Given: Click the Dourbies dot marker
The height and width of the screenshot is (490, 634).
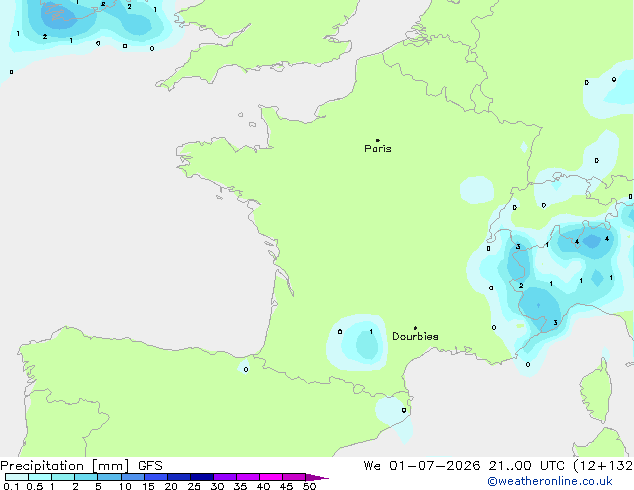Looking at the screenshot, I should (415, 328).
